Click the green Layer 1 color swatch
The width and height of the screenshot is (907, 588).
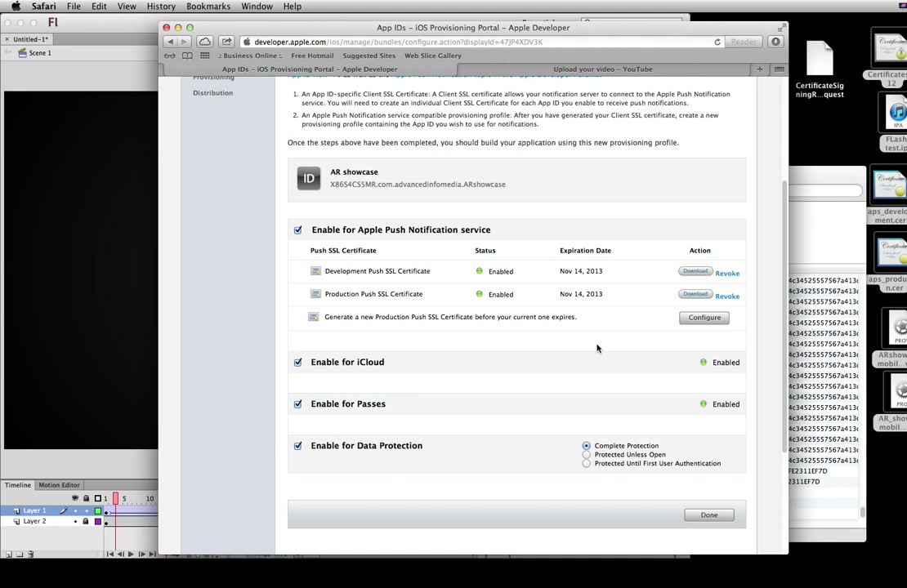tap(98, 510)
